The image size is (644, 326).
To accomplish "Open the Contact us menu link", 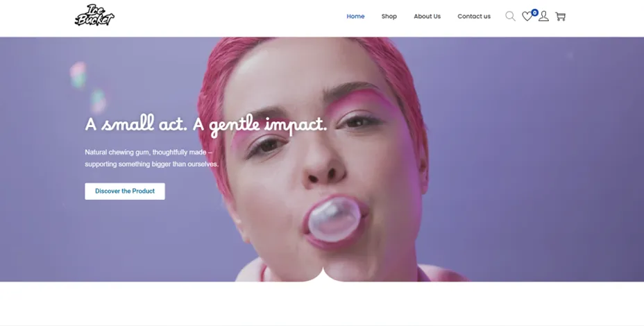I will [474, 17].
